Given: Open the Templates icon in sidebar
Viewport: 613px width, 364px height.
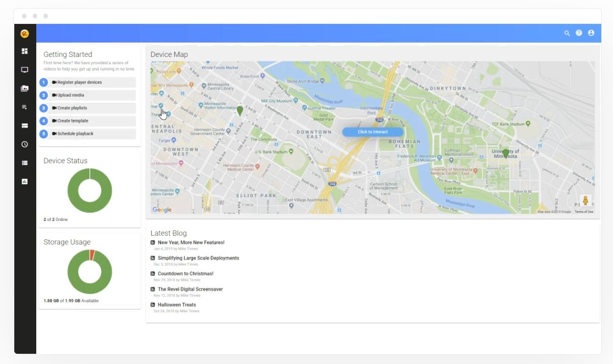Looking at the screenshot, I should coord(24,126).
